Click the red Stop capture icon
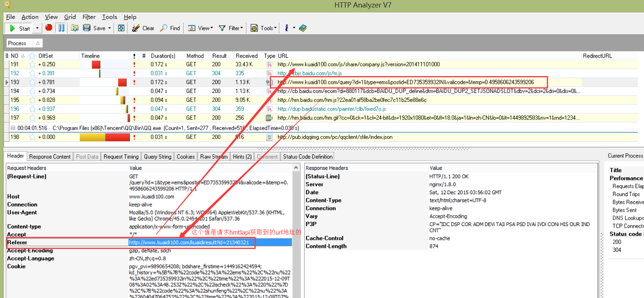 click(x=49, y=28)
